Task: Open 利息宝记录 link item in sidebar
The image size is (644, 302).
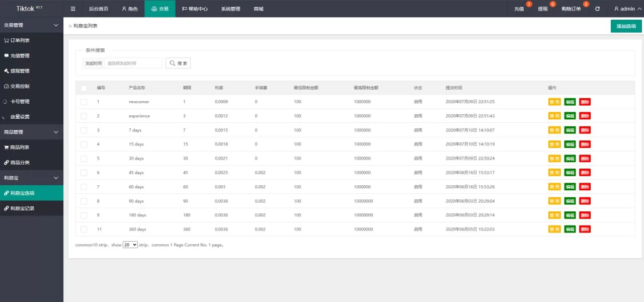Action: coord(19,208)
